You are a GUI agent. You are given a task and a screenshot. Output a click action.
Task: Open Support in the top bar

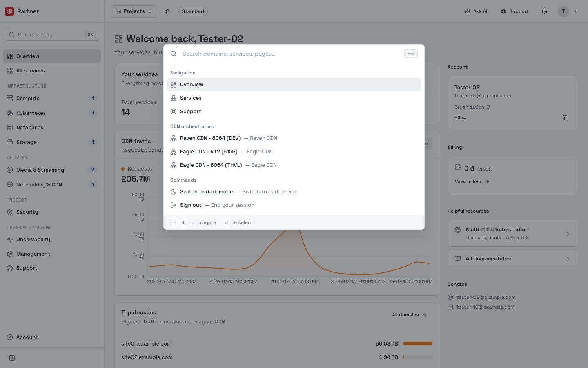(x=515, y=11)
